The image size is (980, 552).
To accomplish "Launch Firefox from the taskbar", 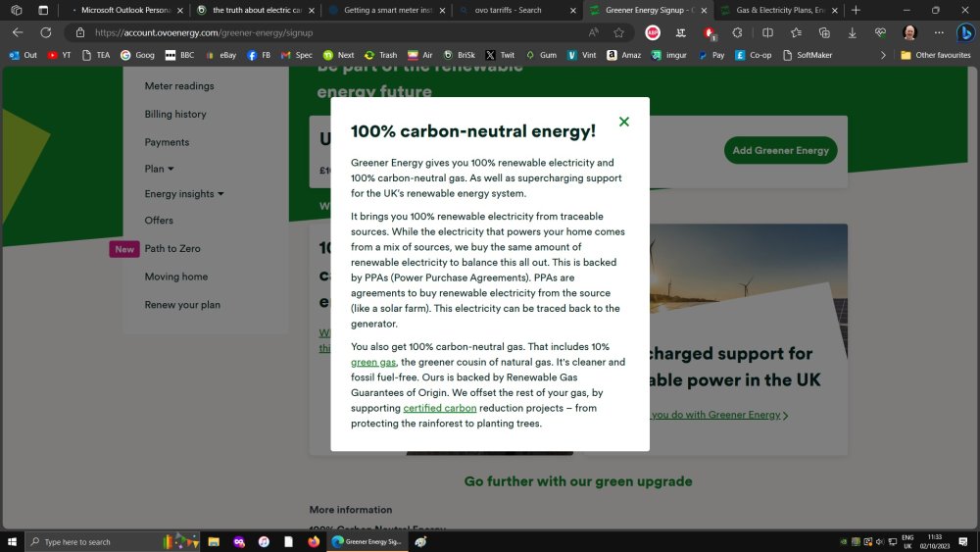I will [x=314, y=541].
